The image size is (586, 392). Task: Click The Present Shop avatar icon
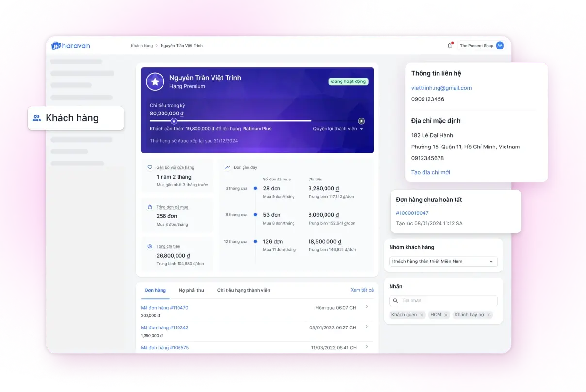pyautogui.click(x=500, y=45)
